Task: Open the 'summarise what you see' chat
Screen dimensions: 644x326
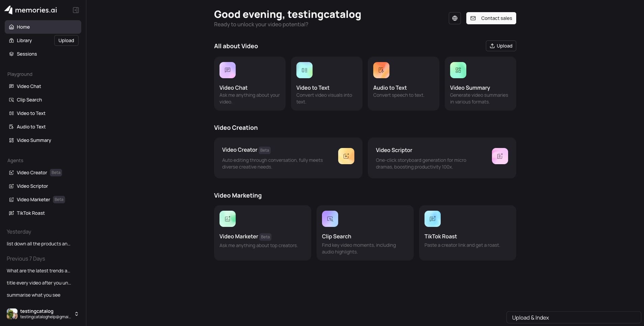Action: click(x=33, y=295)
